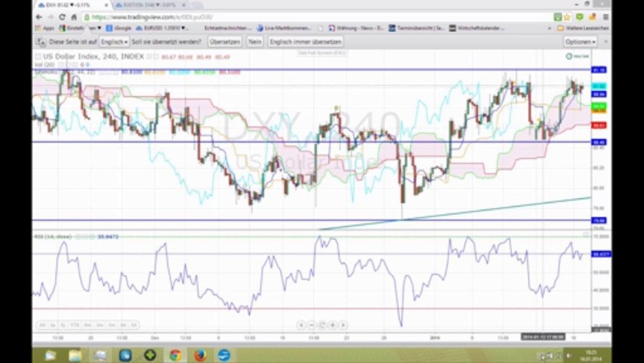Viewport: 644px width, 363px height.
Task: Click Englisch immer übersetzen button
Action: [x=306, y=42]
